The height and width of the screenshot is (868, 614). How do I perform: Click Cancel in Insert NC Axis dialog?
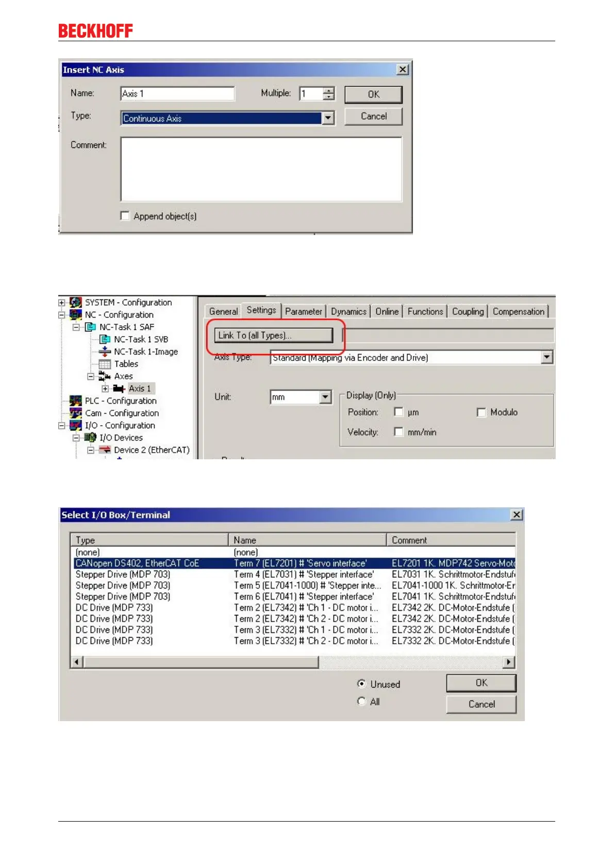[x=373, y=116]
